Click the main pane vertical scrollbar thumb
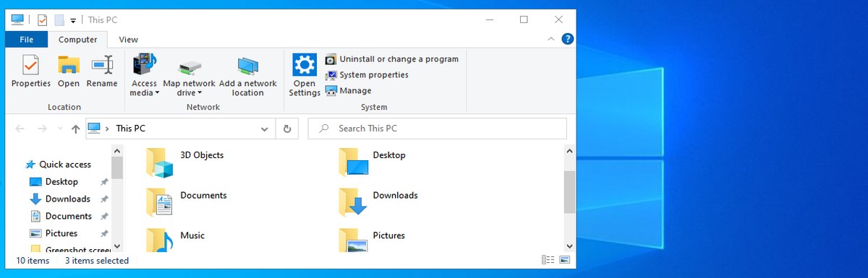The image size is (868, 278). (x=569, y=192)
